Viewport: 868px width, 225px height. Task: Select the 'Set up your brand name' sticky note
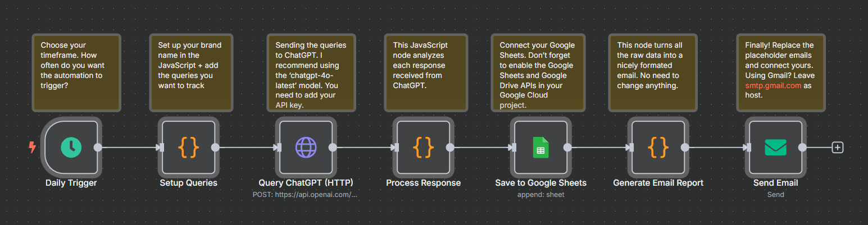191,73
